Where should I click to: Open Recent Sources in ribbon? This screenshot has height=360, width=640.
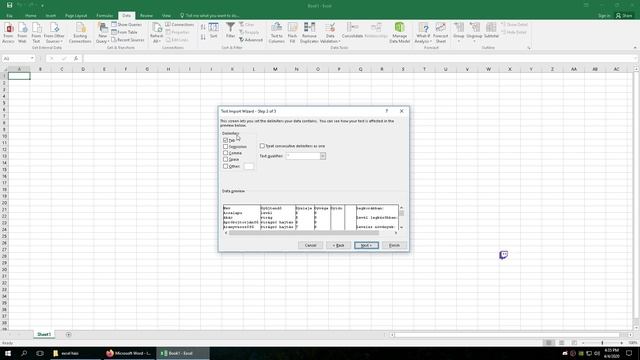pyautogui.click(x=128, y=40)
